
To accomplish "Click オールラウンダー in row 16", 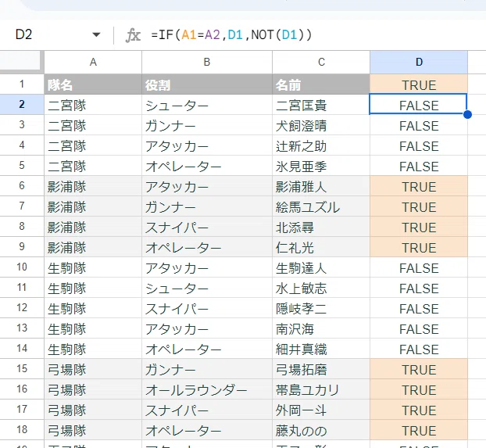I will click(x=207, y=389).
